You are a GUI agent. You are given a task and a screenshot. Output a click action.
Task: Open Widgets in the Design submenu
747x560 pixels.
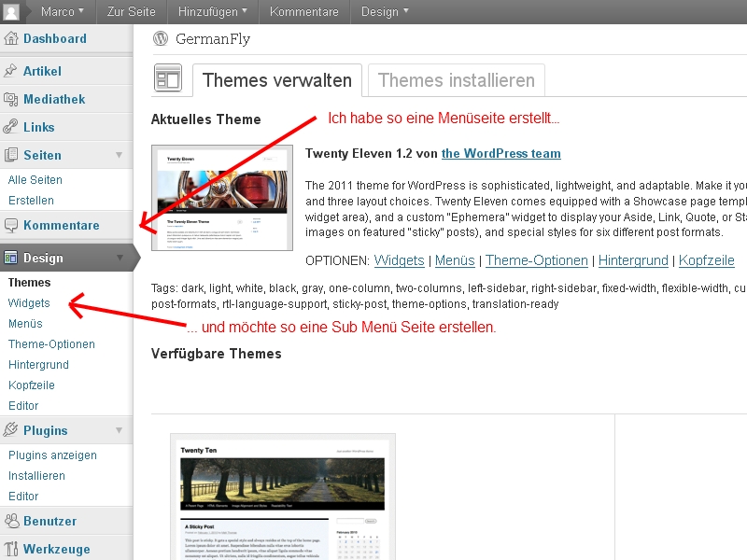[29, 303]
